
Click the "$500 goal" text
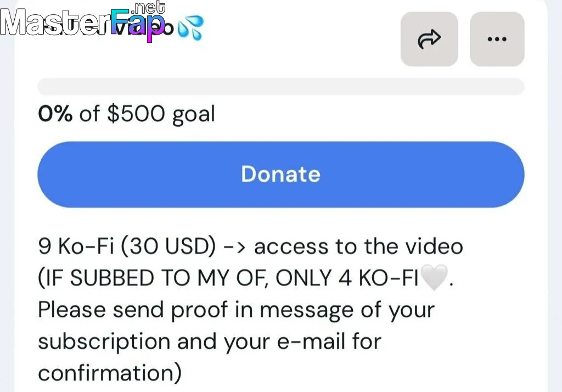pyautogui.click(x=161, y=114)
